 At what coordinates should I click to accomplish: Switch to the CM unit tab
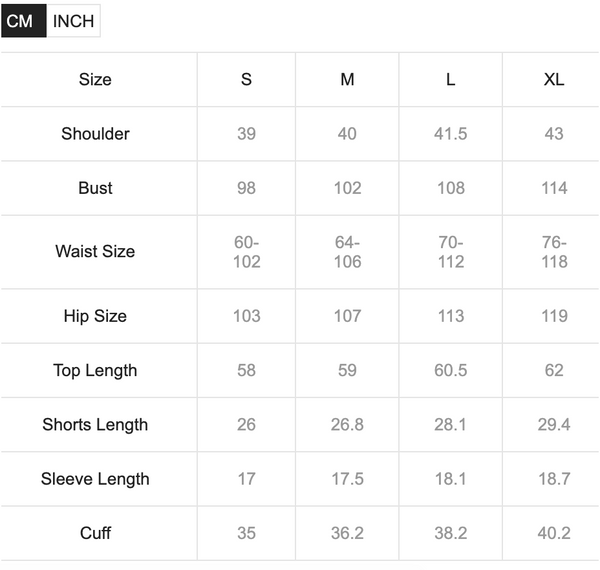[23, 21]
